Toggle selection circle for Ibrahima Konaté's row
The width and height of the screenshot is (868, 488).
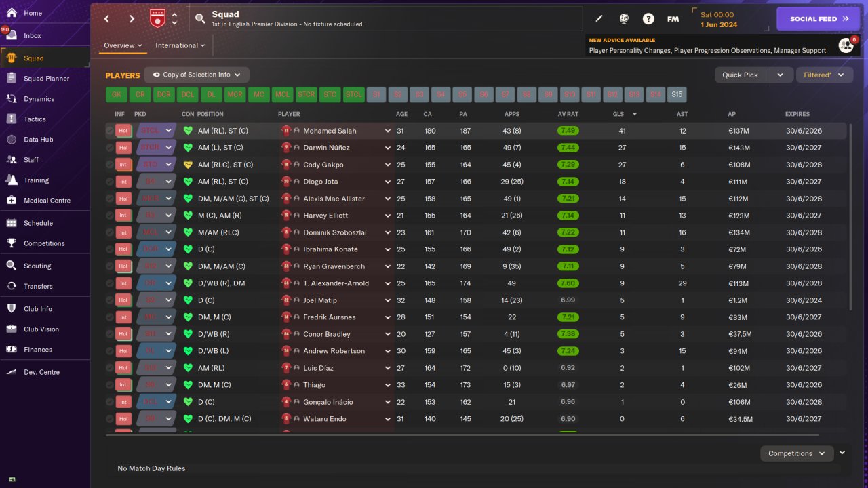coord(110,249)
